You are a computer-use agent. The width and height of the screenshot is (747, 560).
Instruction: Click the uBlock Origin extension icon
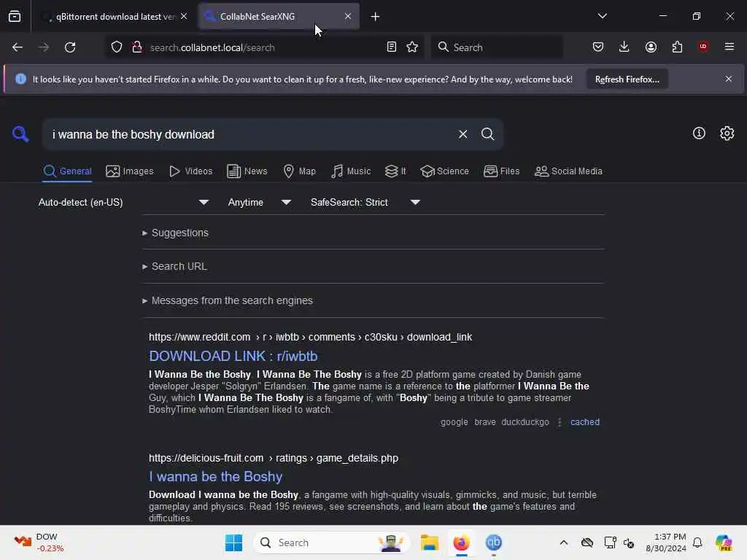(x=703, y=47)
